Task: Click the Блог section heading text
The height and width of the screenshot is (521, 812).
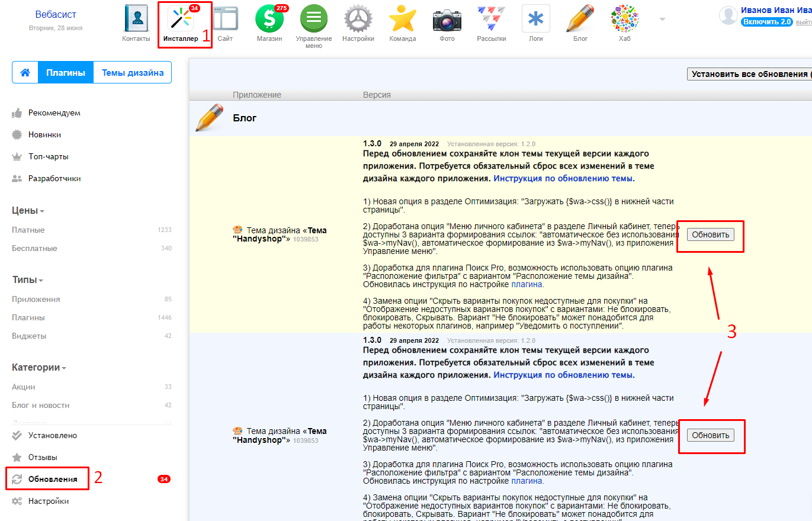Action: pyautogui.click(x=245, y=118)
